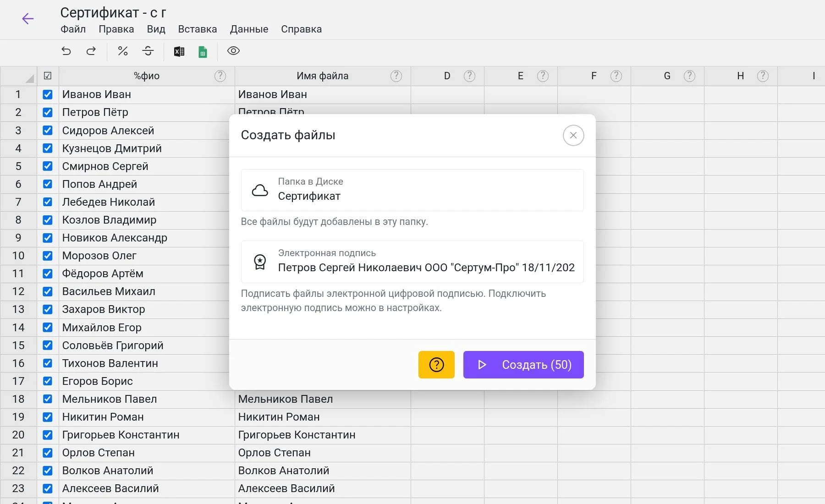Choose the Папка в Диске Сертификат field
Image resolution: width=825 pixels, height=504 pixels.
click(412, 190)
